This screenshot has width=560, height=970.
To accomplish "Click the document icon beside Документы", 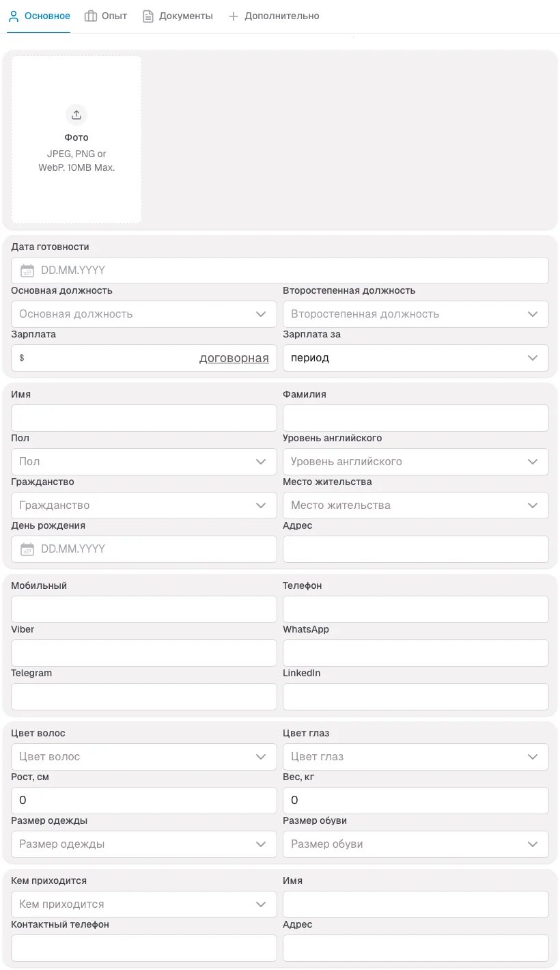I will (x=148, y=16).
